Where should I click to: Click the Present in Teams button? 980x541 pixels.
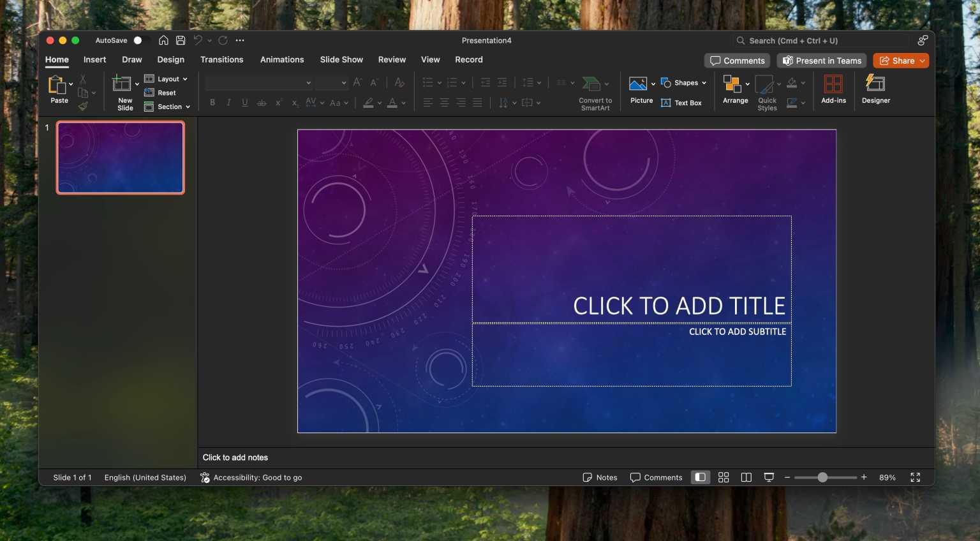click(x=822, y=61)
